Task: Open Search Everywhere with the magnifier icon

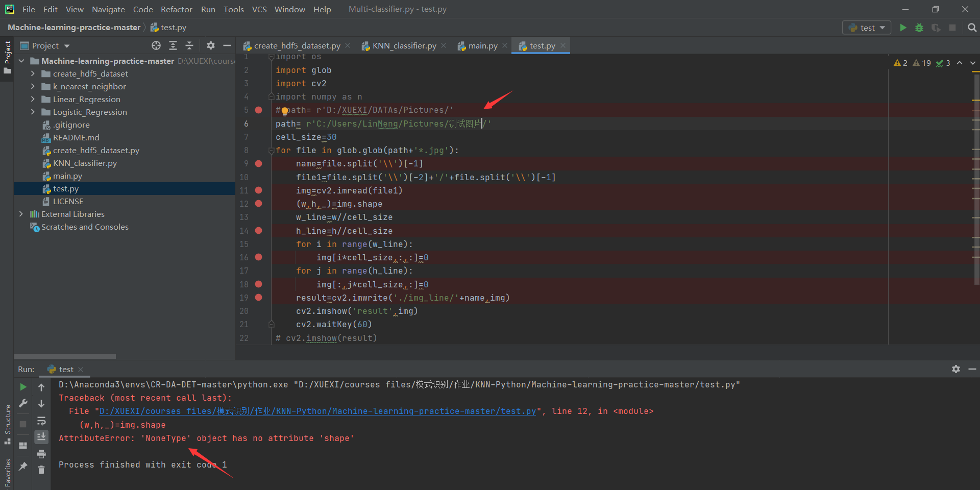Action: click(972, 28)
